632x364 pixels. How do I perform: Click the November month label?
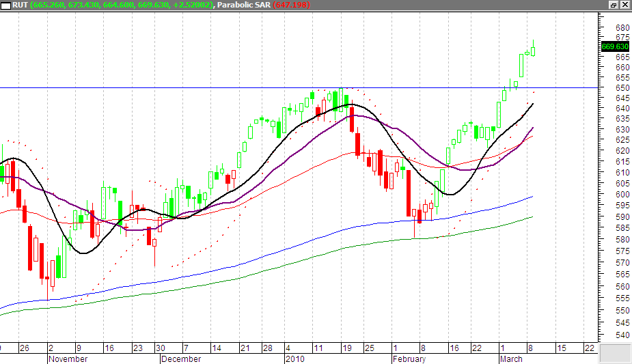click(x=68, y=359)
